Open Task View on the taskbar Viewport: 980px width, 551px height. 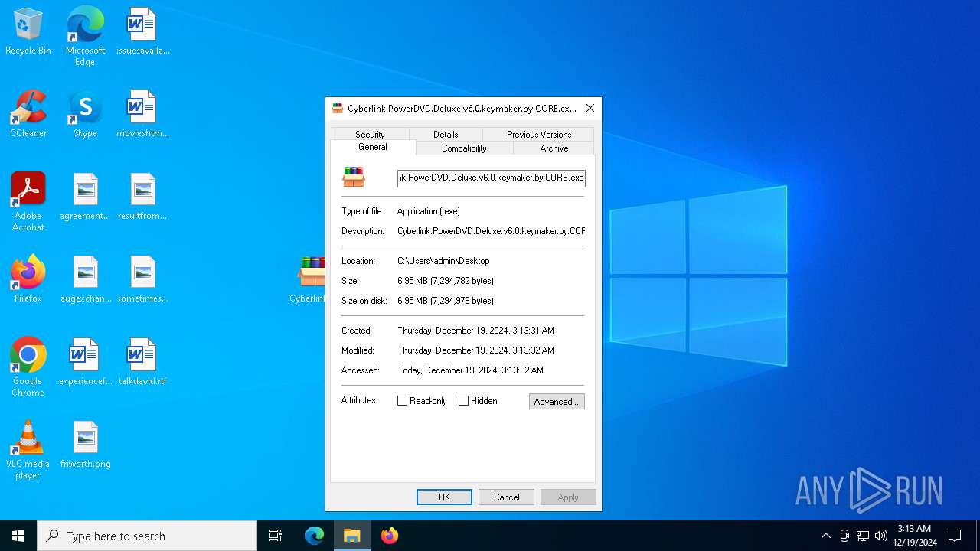[x=276, y=536]
